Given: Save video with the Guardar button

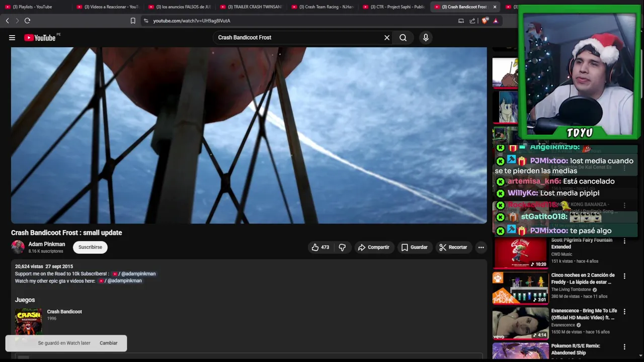Looking at the screenshot, I should (415, 247).
